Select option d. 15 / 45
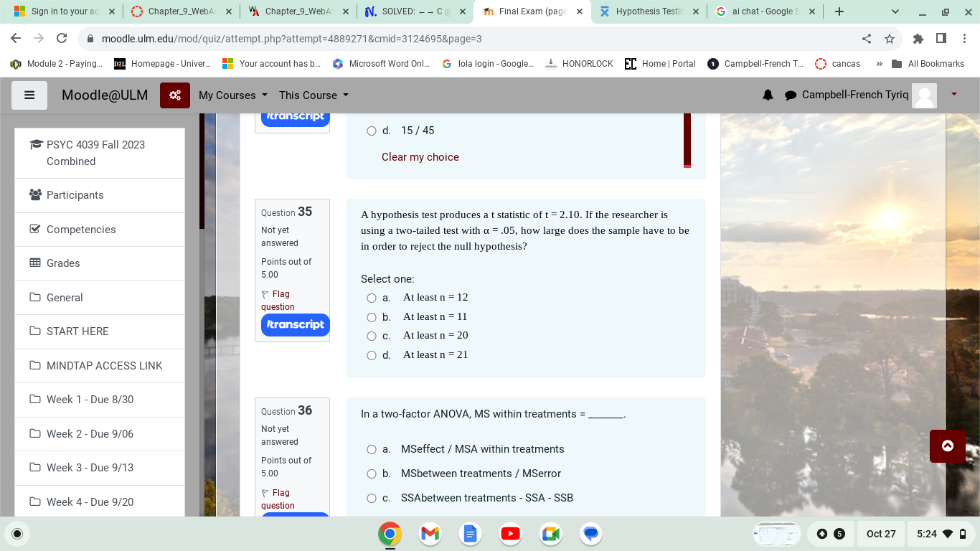 (x=372, y=131)
